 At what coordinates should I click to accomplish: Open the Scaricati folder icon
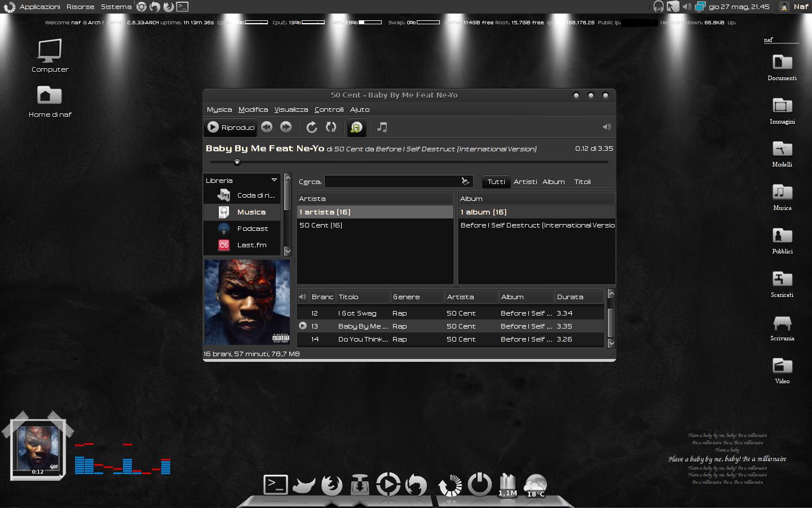point(782,284)
